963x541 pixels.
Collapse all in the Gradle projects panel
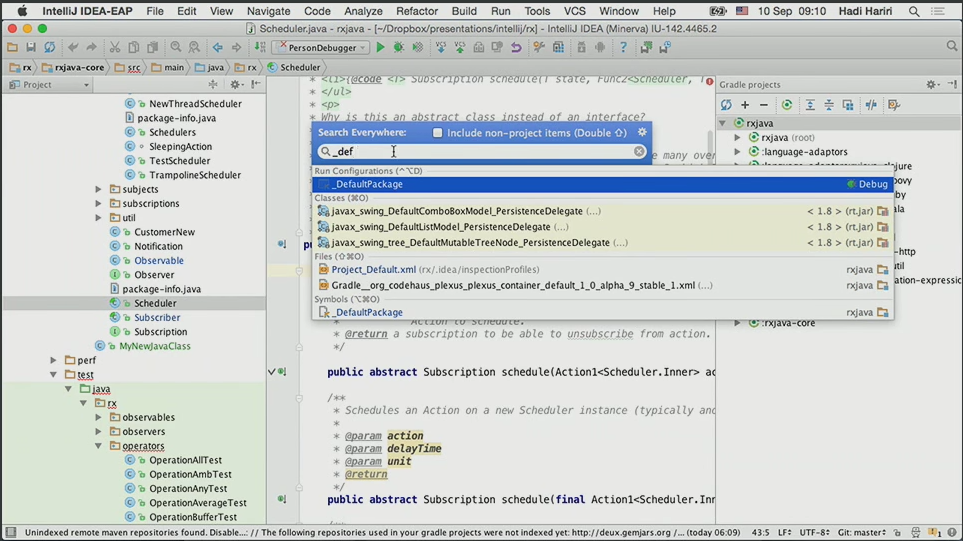click(829, 105)
